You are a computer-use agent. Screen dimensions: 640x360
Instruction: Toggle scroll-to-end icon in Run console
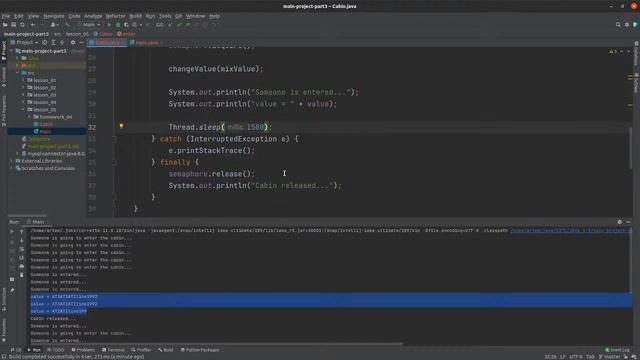22,258
